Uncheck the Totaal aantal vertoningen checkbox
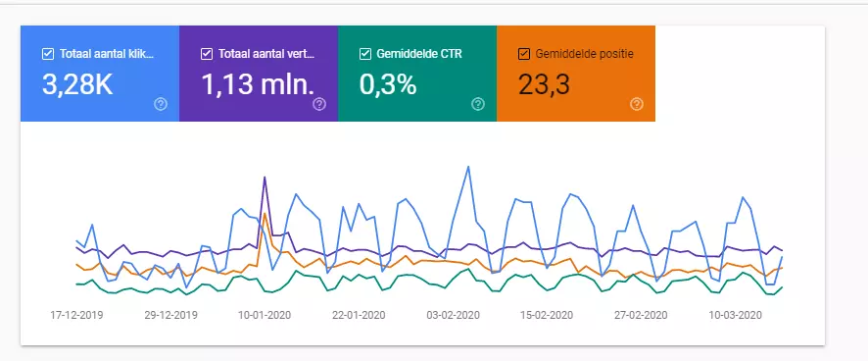Screen dimensions: 868x361 pyautogui.click(x=207, y=54)
